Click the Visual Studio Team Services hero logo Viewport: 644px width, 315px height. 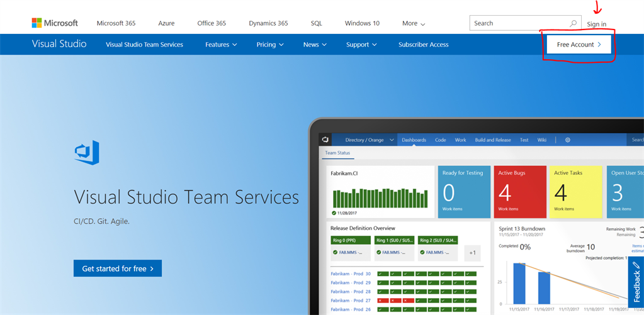[87, 153]
